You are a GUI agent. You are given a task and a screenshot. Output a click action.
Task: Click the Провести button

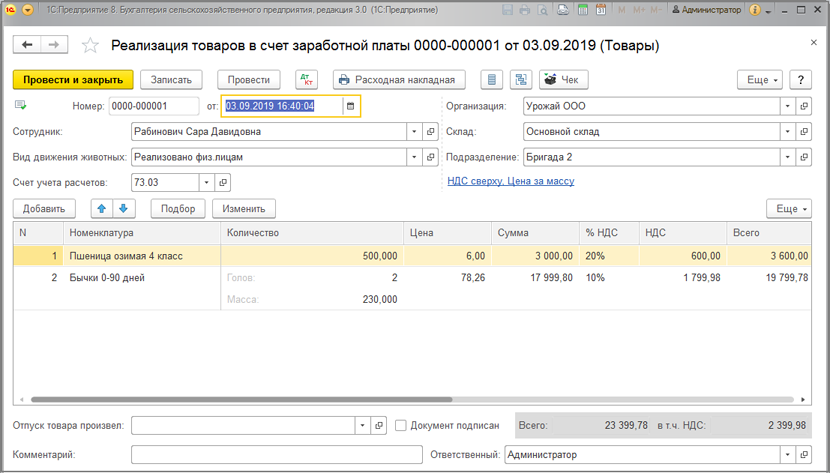[x=249, y=80]
